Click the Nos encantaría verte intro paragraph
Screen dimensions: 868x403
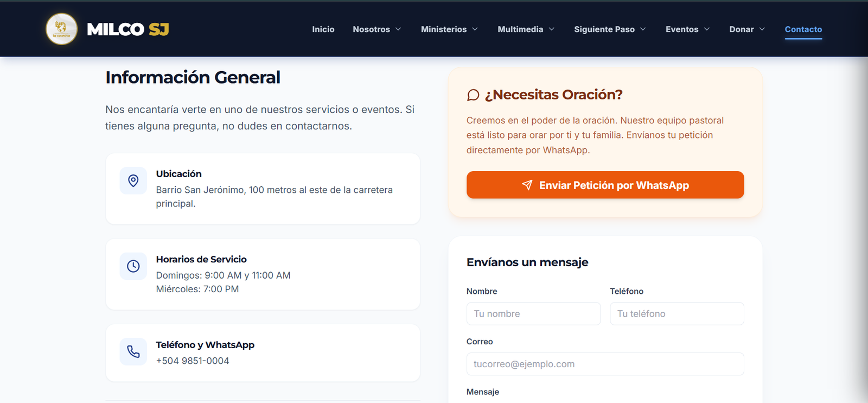260,118
